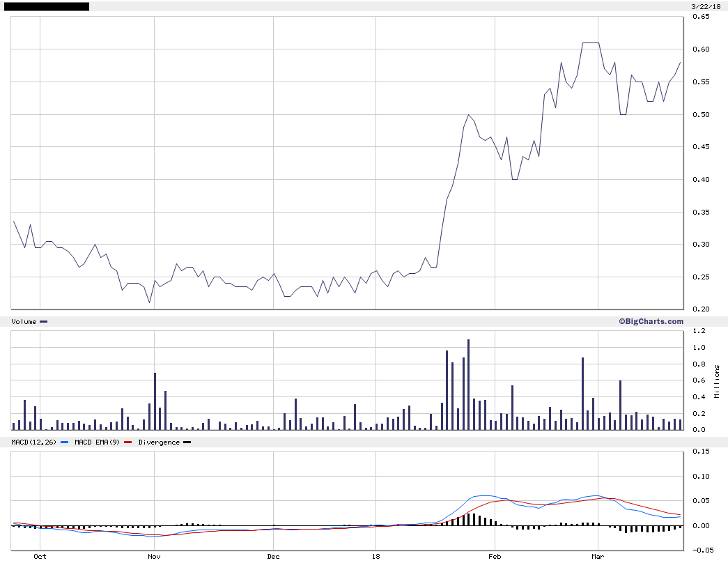Click the 0.30 price axis label
Image resolution: width=728 pixels, height=563 pixels.
(701, 245)
